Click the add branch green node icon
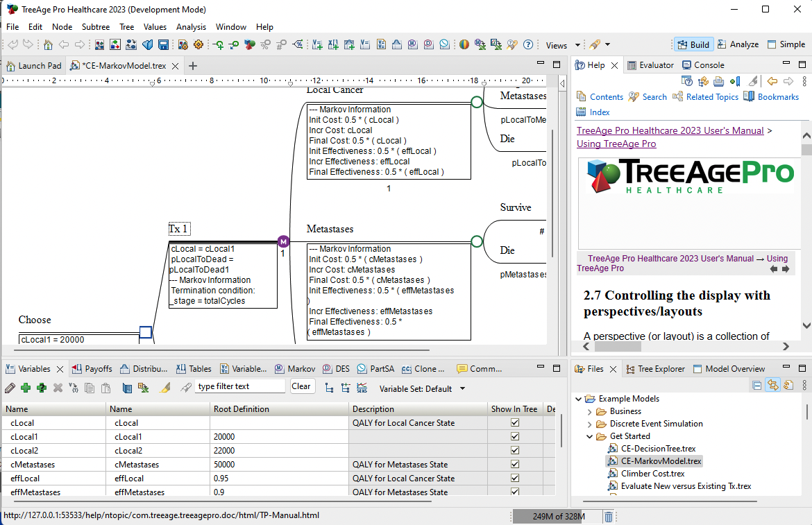 point(218,45)
